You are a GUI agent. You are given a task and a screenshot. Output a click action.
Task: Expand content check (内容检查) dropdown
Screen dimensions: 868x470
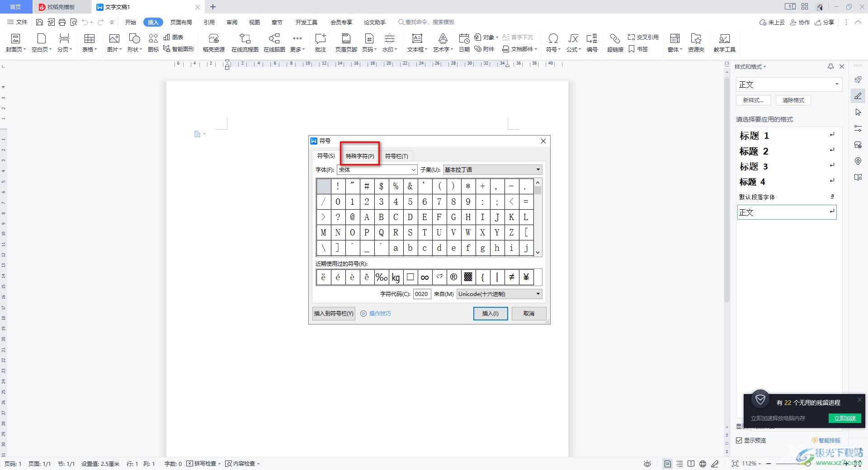pyautogui.click(x=242, y=464)
